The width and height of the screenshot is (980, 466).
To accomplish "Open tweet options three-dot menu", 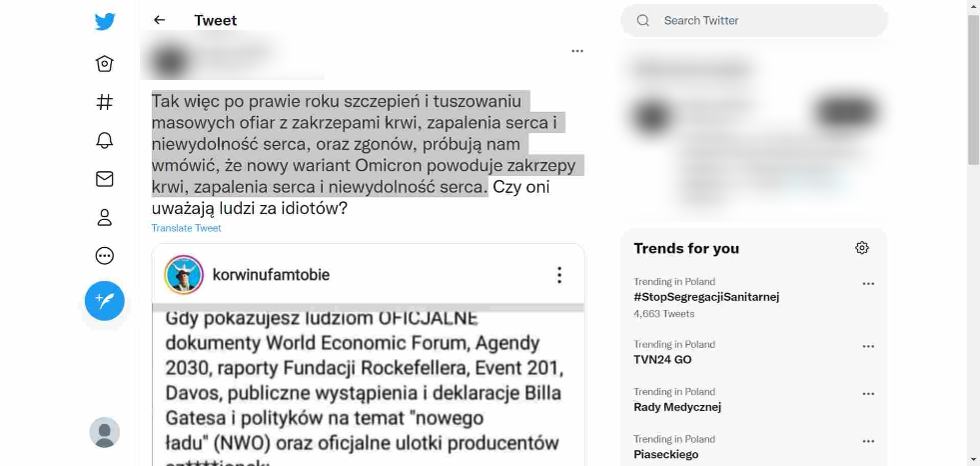I will pos(577,51).
